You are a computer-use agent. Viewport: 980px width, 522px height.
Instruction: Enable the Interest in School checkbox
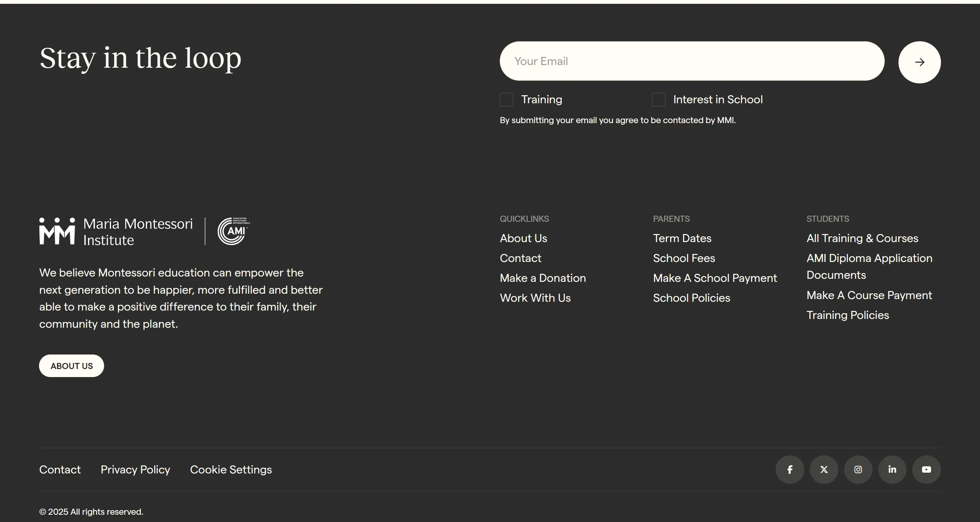[658, 99]
